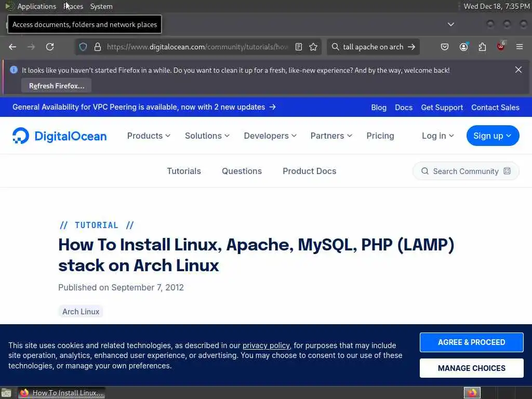Click the clock date in top panel
The width and height of the screenshot is (532, 399).
496,6
